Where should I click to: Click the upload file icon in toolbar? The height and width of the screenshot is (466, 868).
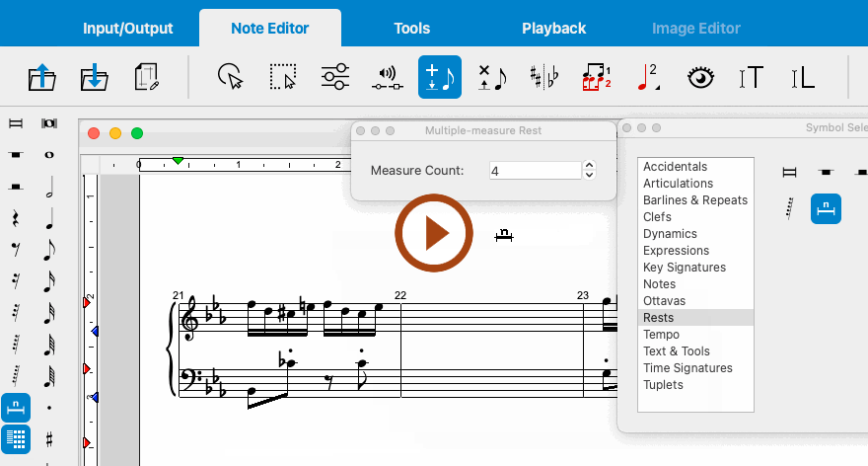click(x=41, y=77)
